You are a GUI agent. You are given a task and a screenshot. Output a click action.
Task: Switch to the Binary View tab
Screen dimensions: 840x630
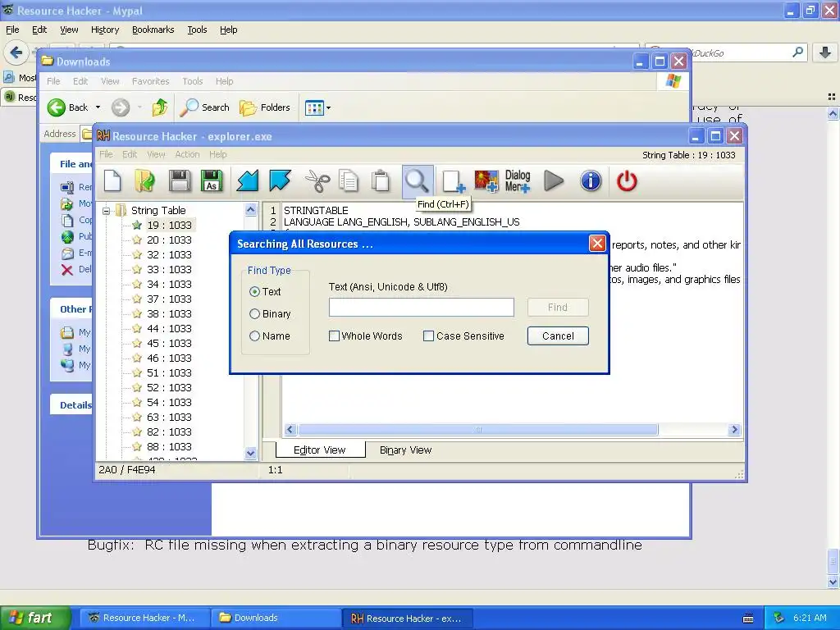[x=405, y=450]
